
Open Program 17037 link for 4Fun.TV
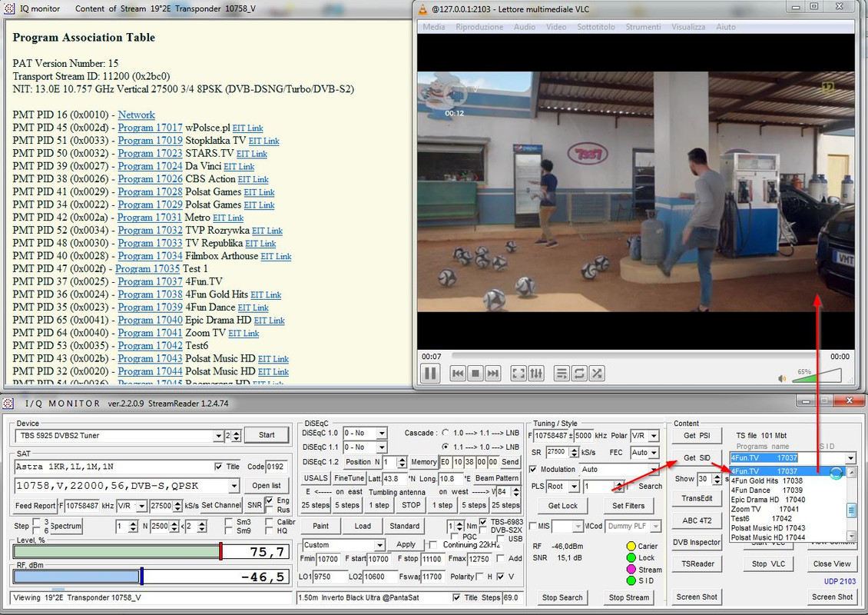click(150, 281)
